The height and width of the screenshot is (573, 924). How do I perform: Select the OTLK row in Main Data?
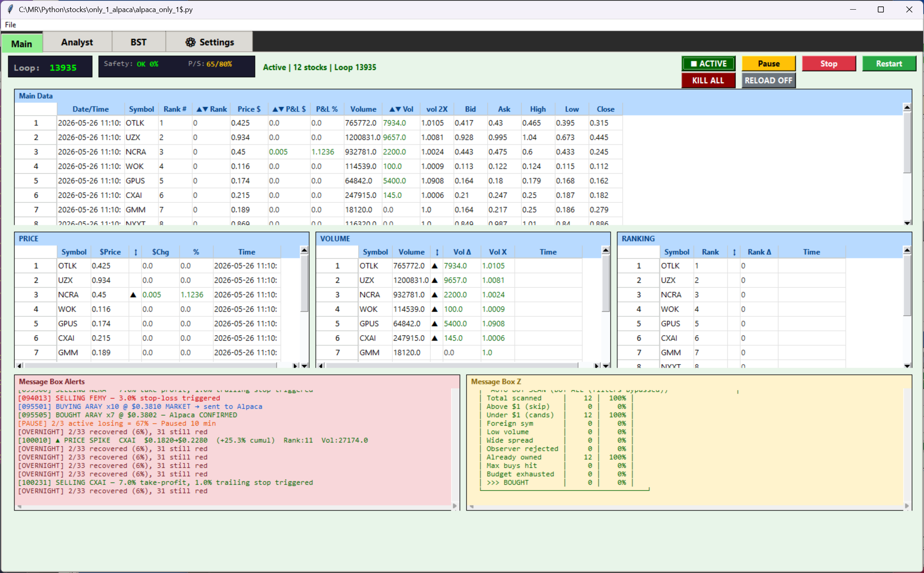[319, 123]
